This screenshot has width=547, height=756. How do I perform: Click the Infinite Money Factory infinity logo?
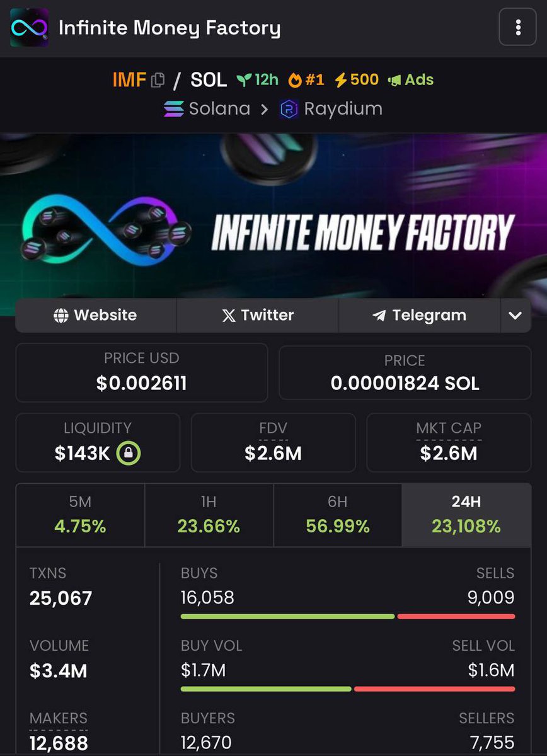pyautogui.click(x=30, y=28)
